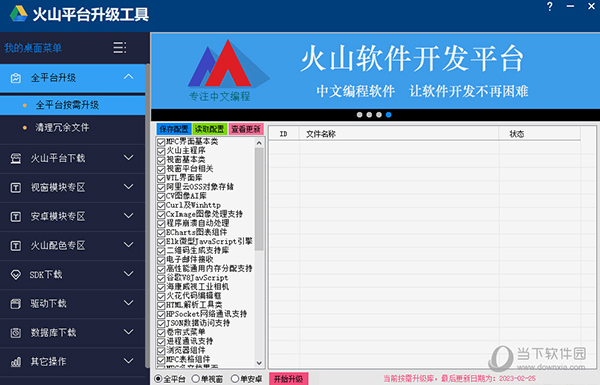Select the 单视窗 radio button
Viewport: 600px width, 385px height.
click(x=196, y=379)
